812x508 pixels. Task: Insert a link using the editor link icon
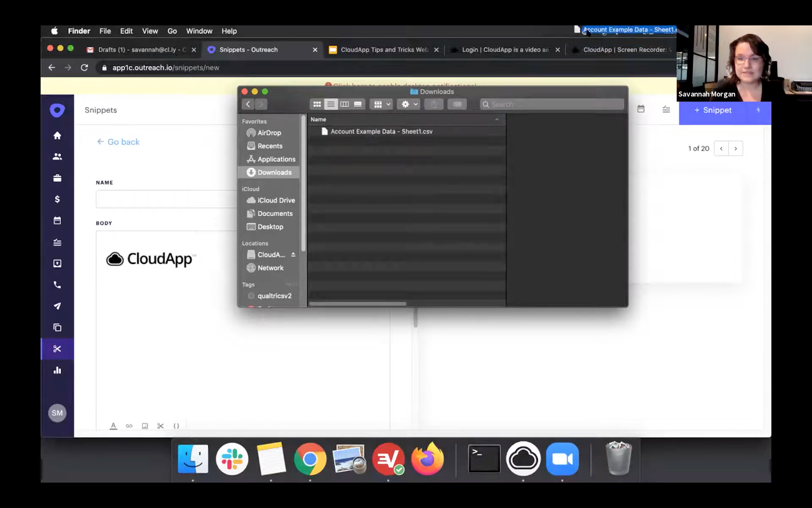[129, 426]
